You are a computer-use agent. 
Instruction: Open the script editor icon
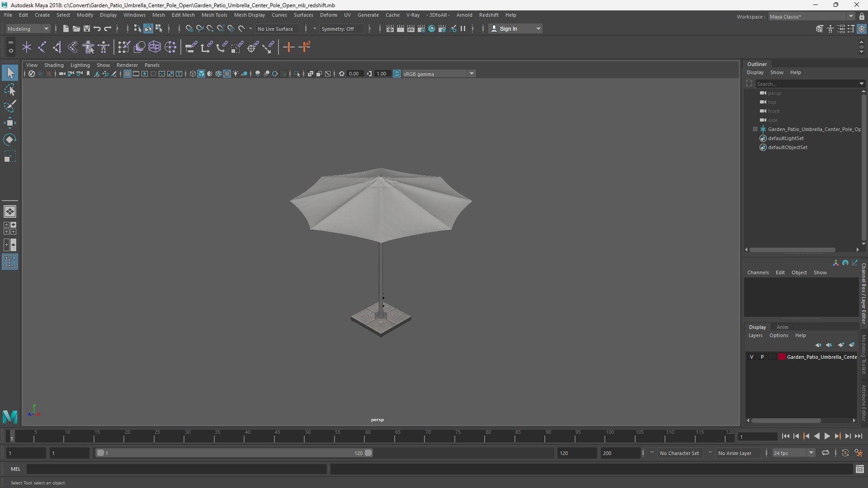[860, 469]
